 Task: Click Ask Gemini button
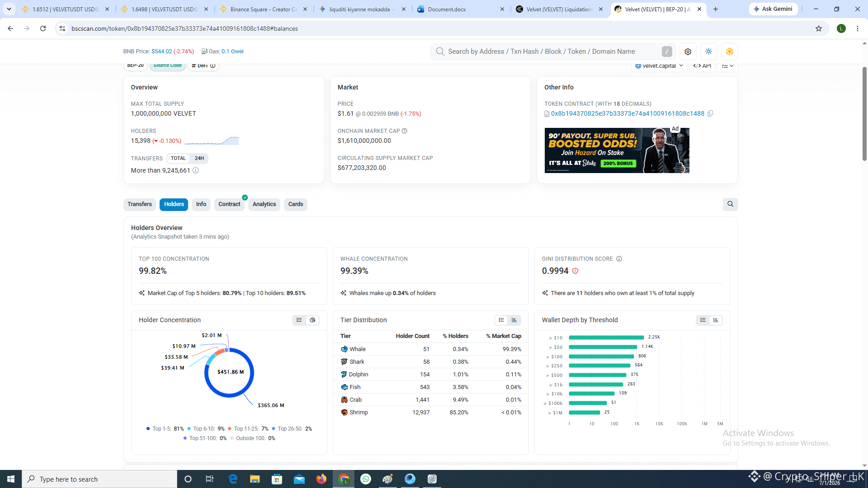pos(773,9)
